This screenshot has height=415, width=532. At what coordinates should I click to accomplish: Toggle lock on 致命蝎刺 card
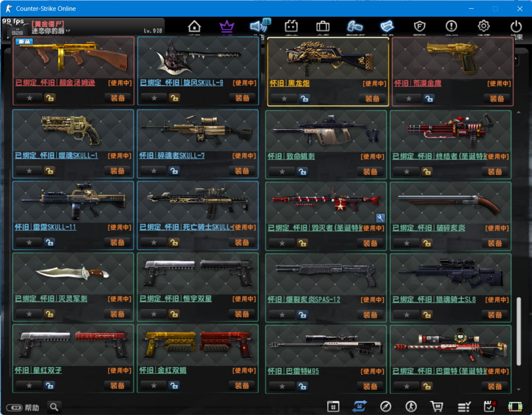(302, 171)
